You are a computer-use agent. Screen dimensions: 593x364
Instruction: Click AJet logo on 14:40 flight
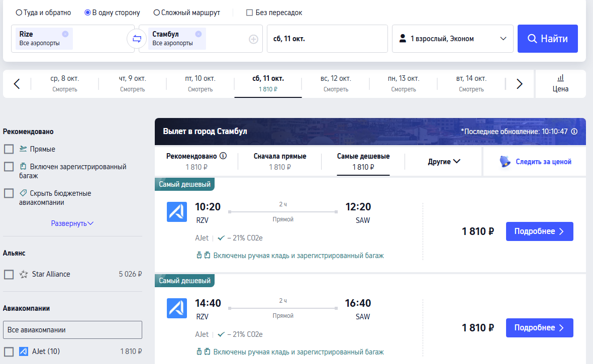pyautogui.click(x=177, y=308)
